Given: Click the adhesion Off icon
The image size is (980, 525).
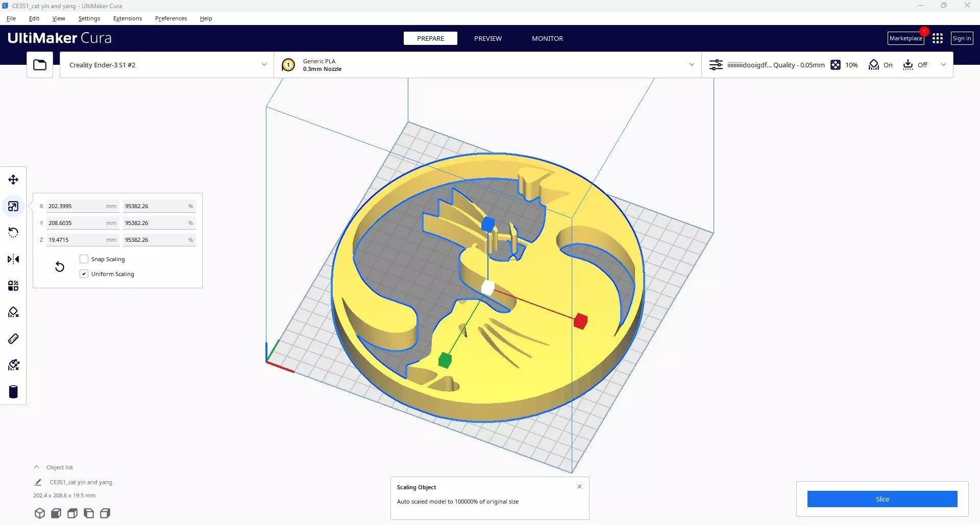Looking at the screenshot, I should click(x=908, y=65).
